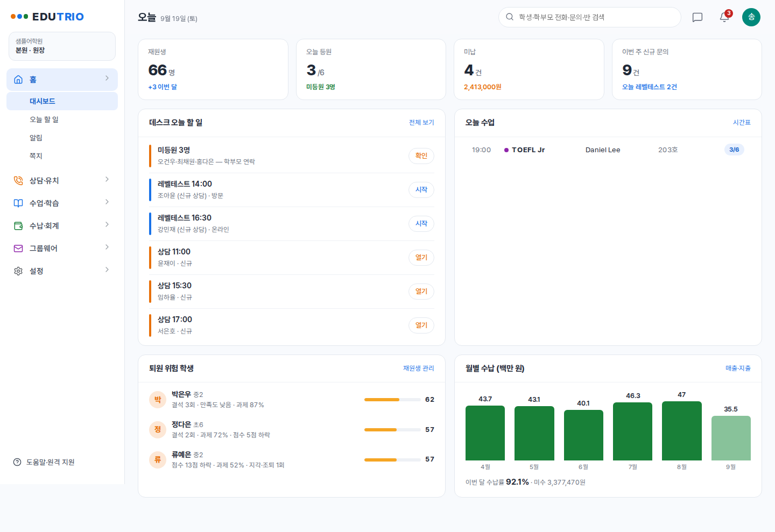Click 확인 for 미등원 3명

[421, 156]
